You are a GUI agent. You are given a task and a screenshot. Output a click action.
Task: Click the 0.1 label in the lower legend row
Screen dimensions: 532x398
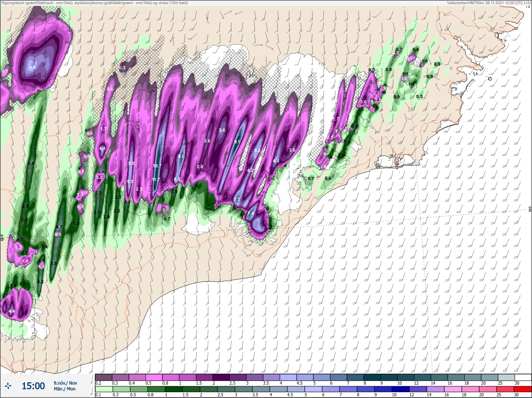tap(98, 395)
